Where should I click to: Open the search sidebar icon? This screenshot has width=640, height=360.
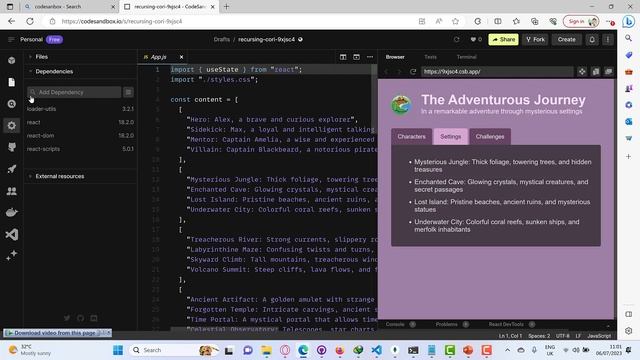[11, 104]
